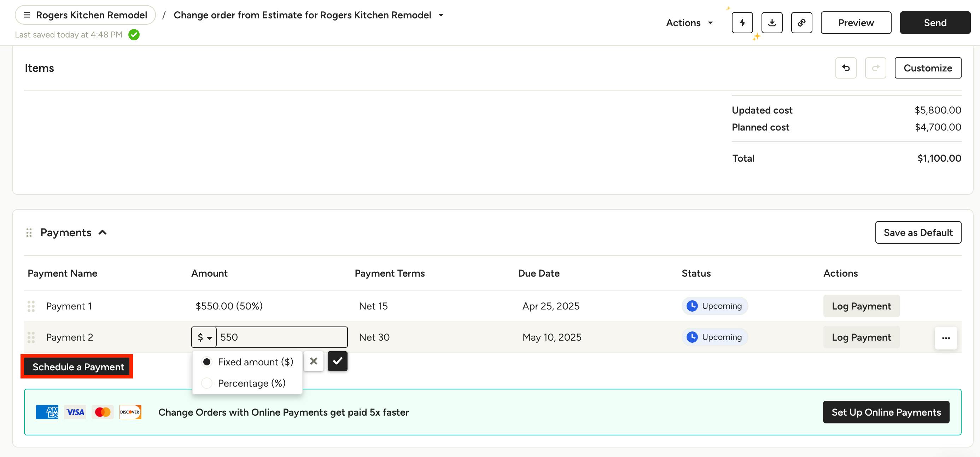This screenshot has height=457, width=980.
Task: Click Log Payment for Payment 1
Action: [x=861, y=306]
